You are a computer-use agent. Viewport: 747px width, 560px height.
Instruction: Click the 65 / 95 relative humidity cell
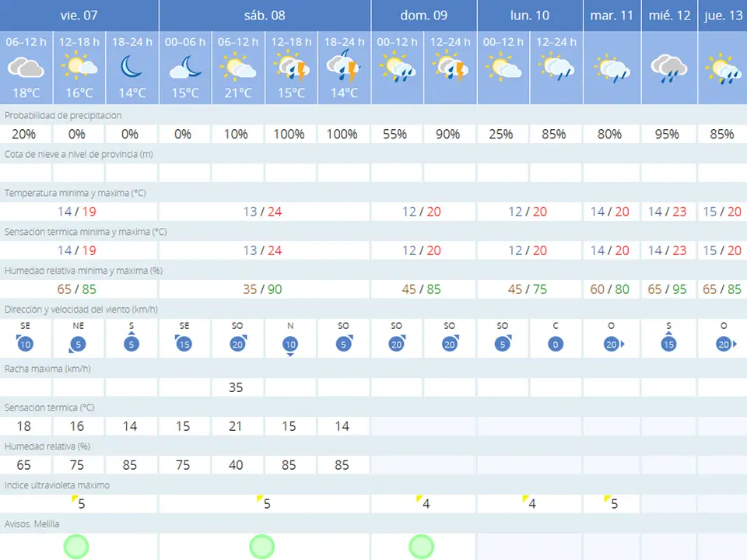(x=669, y=289)
